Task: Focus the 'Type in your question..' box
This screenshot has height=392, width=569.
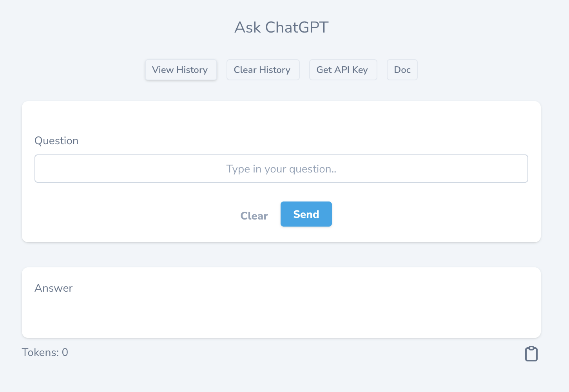Action: pos(281,169)
